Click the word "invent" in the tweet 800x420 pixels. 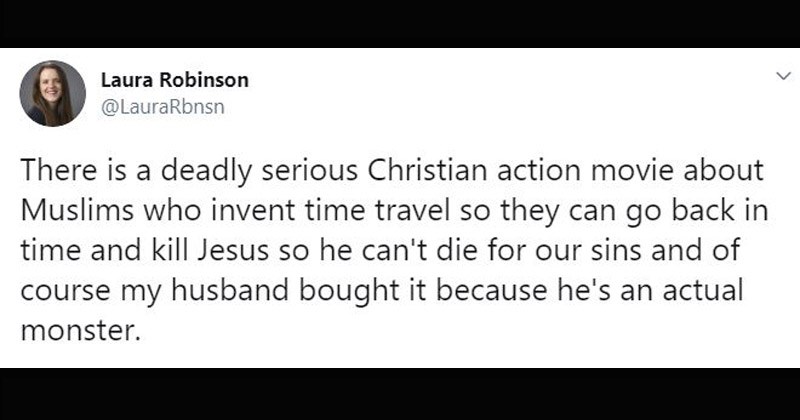tap(221, 207)
